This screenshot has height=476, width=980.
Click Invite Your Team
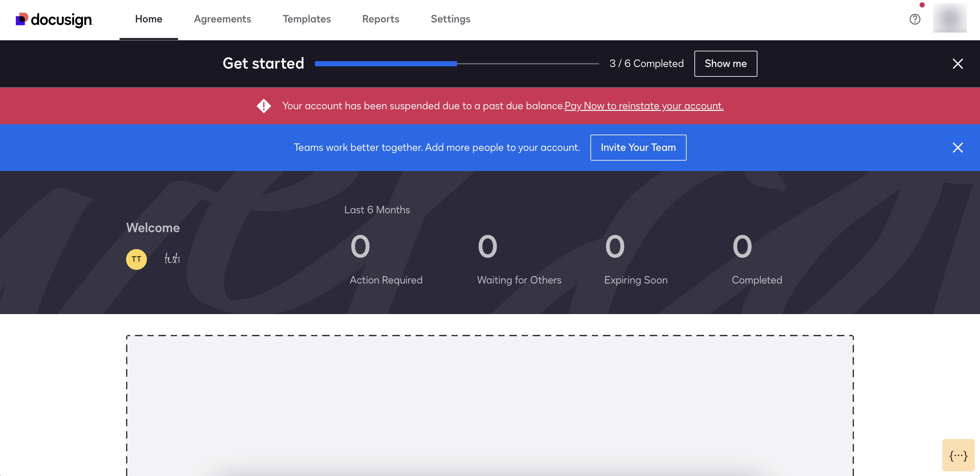coord(638,147)
